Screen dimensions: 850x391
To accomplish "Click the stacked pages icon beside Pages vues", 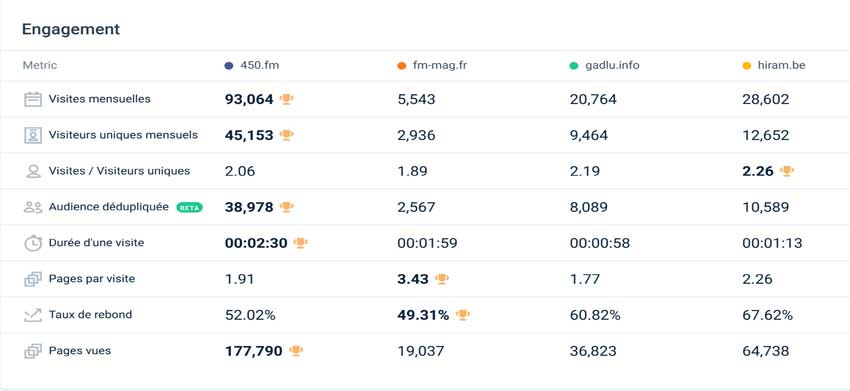I will tap(33, 351).
